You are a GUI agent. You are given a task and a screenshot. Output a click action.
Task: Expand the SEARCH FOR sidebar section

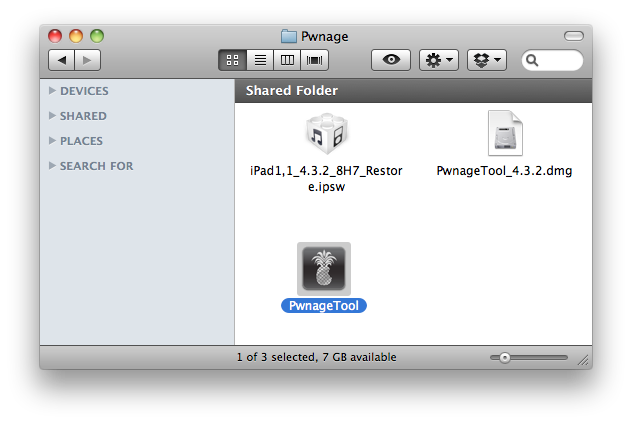point(52,166)
